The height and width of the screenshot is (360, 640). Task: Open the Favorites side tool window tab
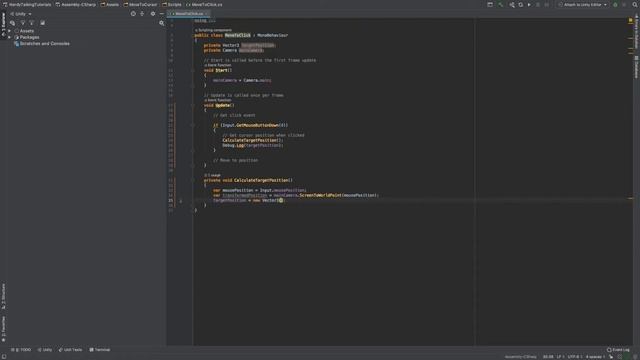tap(3, 329)
